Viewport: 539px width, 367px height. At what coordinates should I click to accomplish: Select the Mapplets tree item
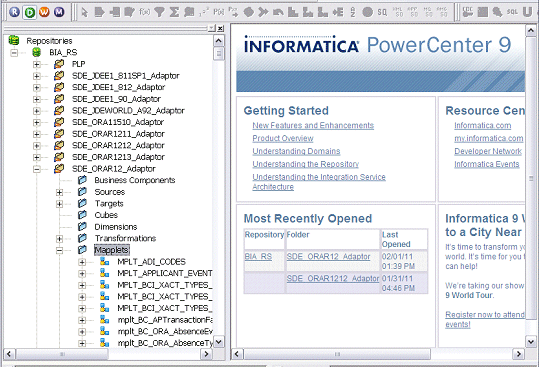tap(111, 250)
